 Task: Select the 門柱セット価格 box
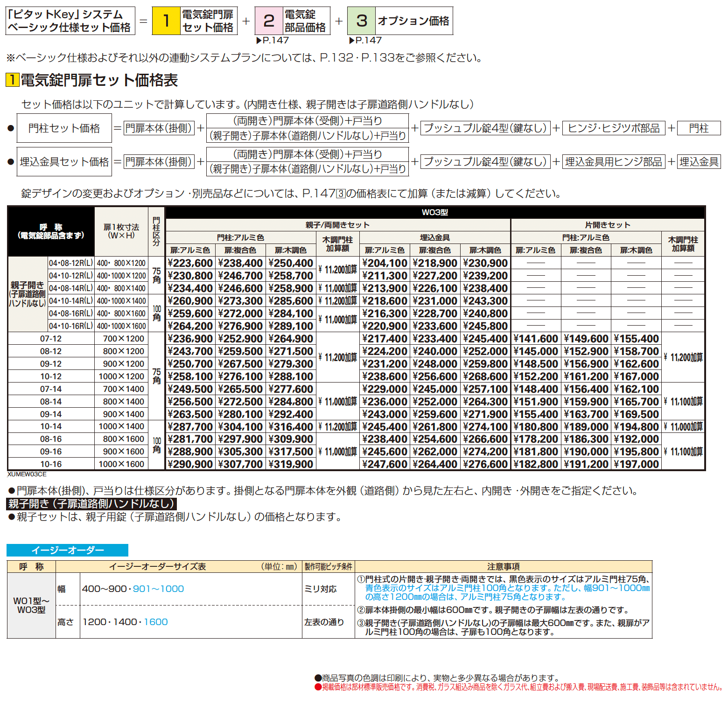point(64,128)
